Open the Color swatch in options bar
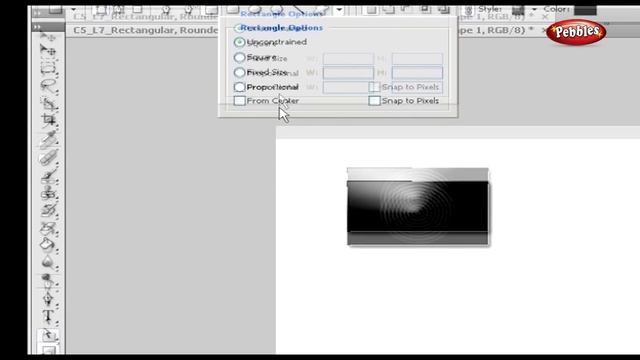Screen dimensions: 640x360 click(x=585, y=10)
